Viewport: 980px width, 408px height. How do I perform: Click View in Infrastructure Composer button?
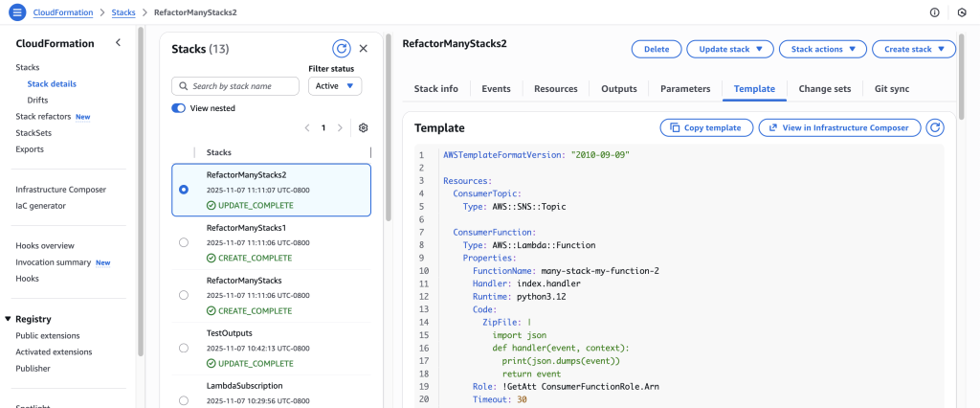tap(840, 127)
